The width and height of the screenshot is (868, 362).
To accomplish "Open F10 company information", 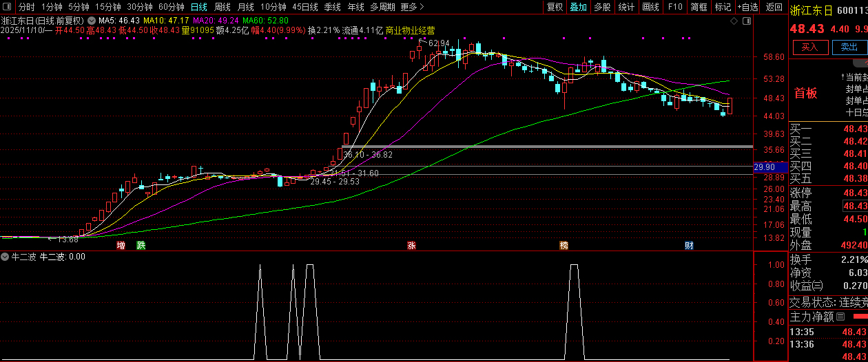I will click(x=675, y=7).
